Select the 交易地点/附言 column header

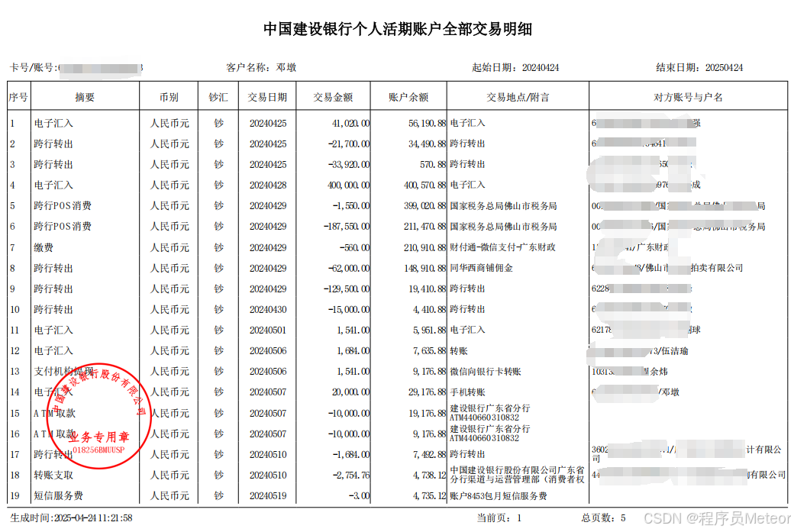click(518, 97)
